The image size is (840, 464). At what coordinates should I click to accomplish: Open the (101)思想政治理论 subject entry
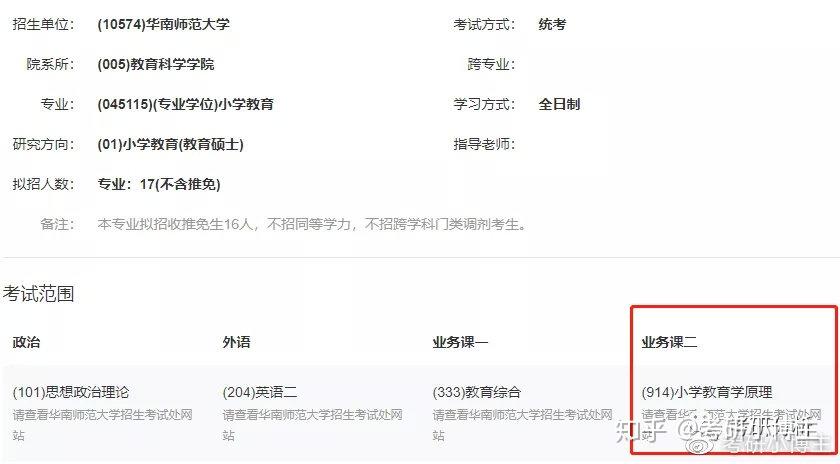(x=71, y=392)
